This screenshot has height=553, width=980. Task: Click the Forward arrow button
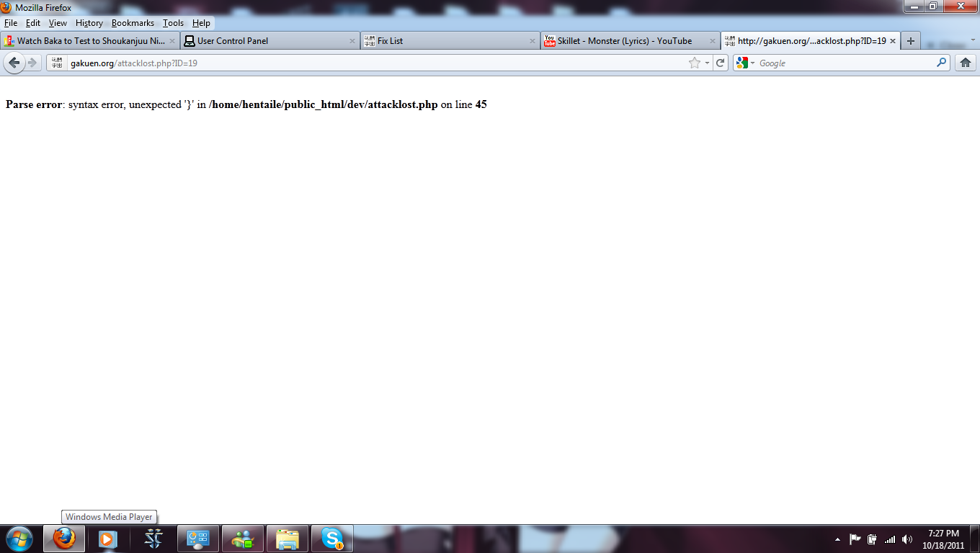click(32, 63)
